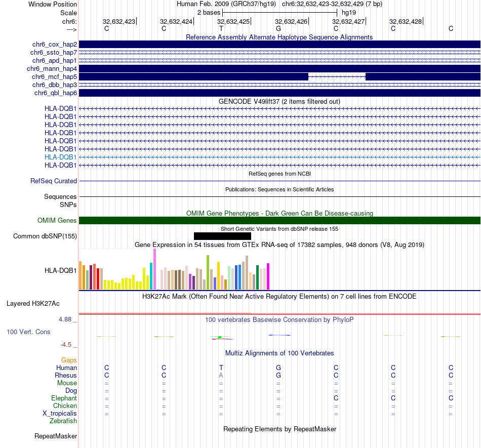Click position label 32,632,423

point(119,21)
